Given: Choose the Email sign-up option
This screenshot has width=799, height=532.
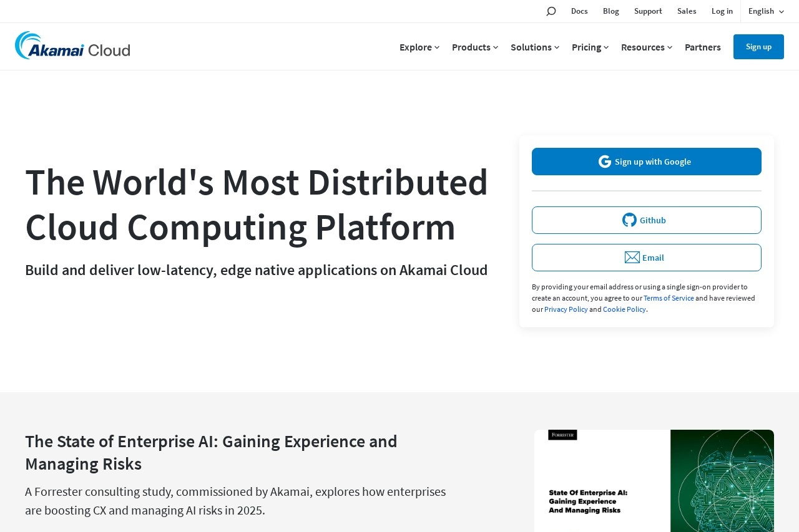Looking at the screenshot, I should pyautogui.click(x=647, y=257).
